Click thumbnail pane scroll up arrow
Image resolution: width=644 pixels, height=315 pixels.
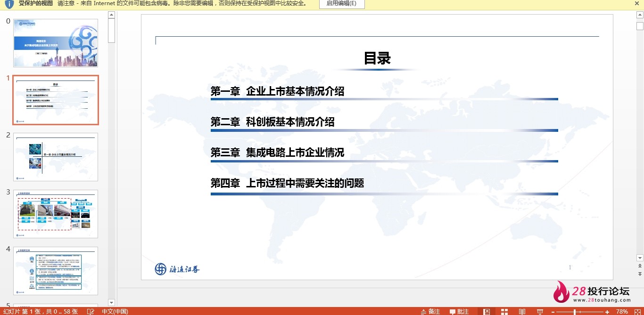112,15
